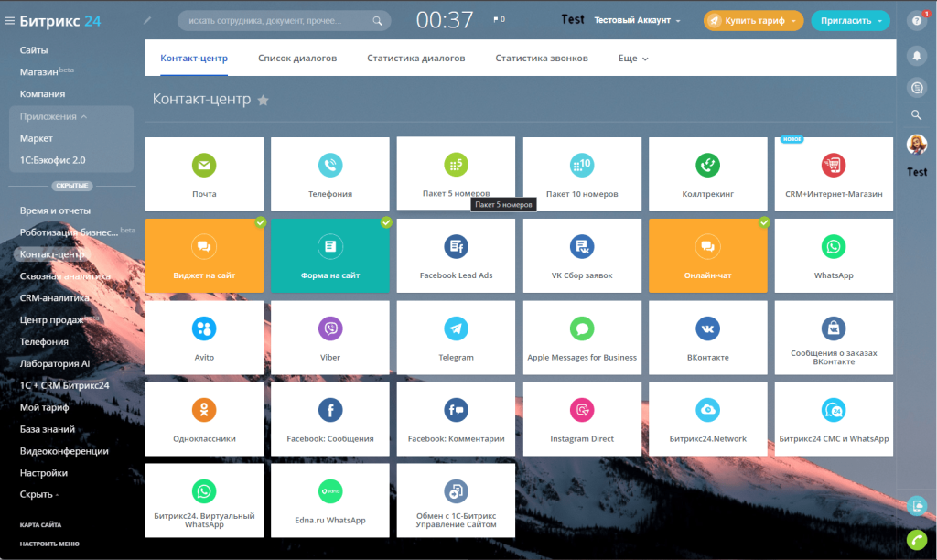Open the Telegram channel tile

[456, 337]
